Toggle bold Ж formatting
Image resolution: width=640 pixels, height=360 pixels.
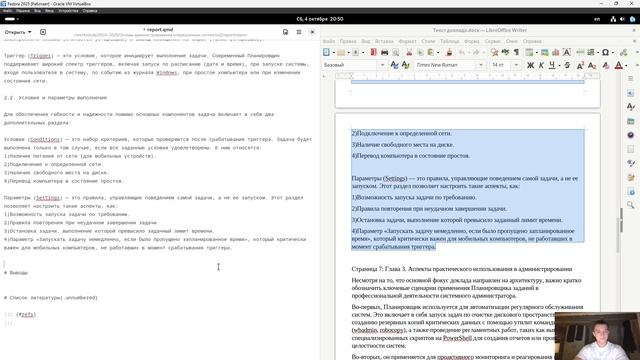coord(530,65)
